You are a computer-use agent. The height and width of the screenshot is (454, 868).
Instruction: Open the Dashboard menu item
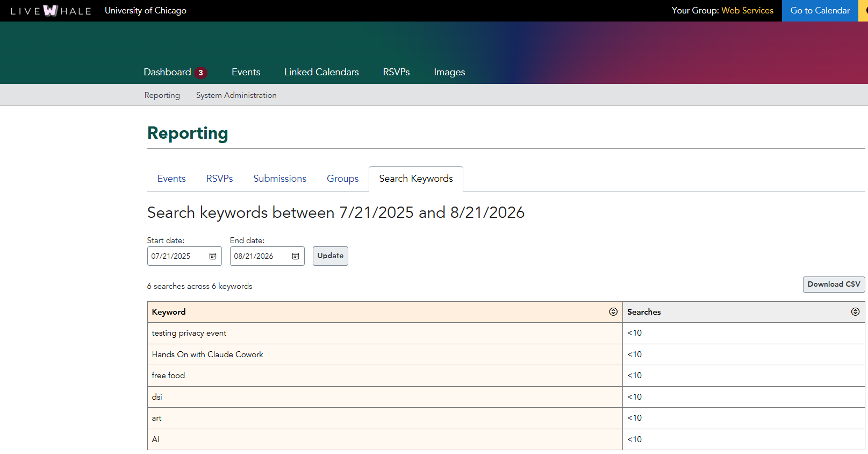(x=167, y=72)
